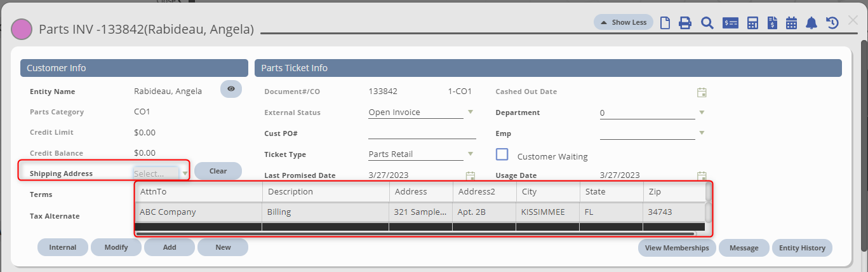Click the pink circle status indicator

pyautogui.click(x=22, y=29)
